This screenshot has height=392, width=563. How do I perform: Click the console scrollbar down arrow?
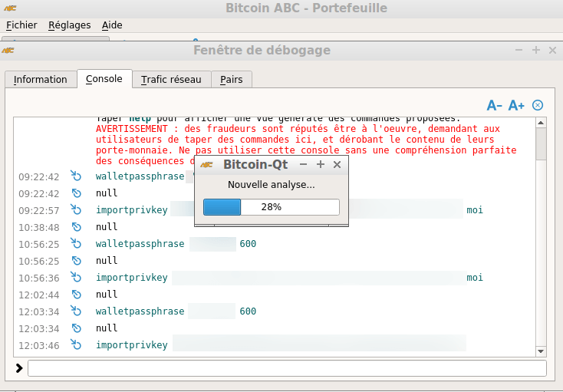pyautogui.click(x=541, y=351)
